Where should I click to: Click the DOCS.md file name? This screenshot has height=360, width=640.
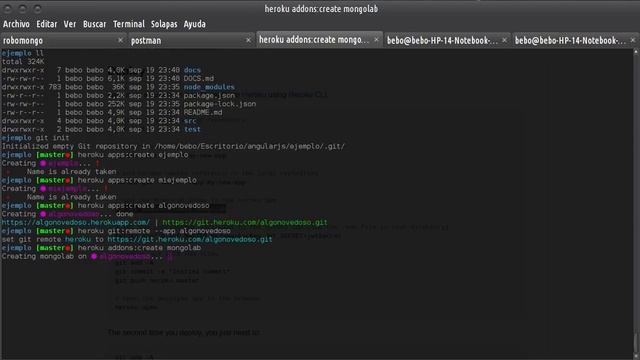pyautogui.click(x=198, y=78)
